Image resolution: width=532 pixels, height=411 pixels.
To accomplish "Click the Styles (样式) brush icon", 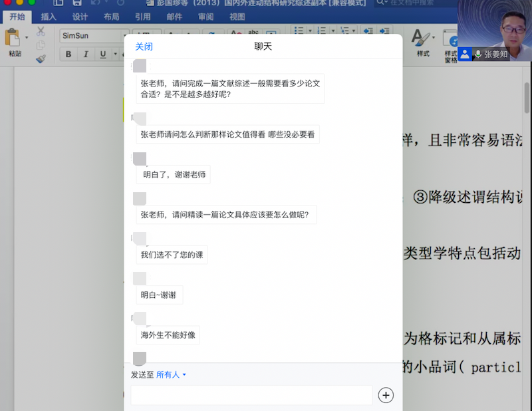I will coord(422,39).
